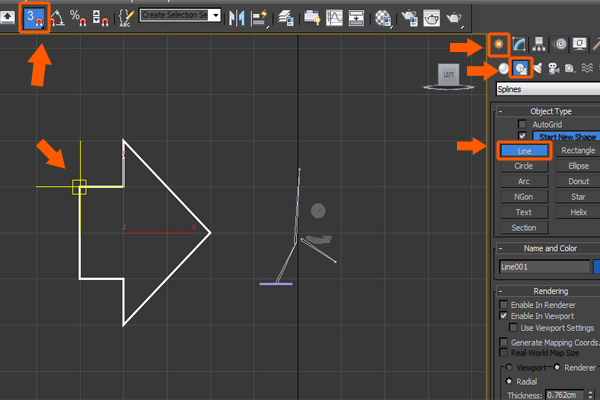This screenshot has width=600, height=400.
Task: Toggle the Graphite Modeling Tools ribbon icon
Action: (x=312, y=18)
